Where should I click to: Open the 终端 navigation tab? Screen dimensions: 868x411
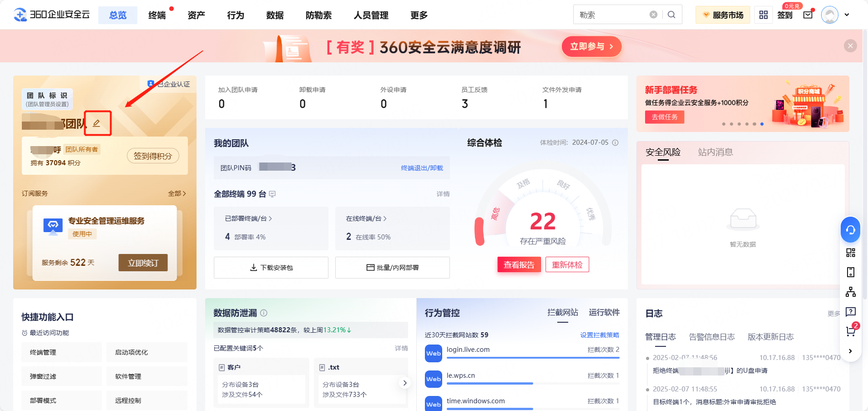click(157, 15)
